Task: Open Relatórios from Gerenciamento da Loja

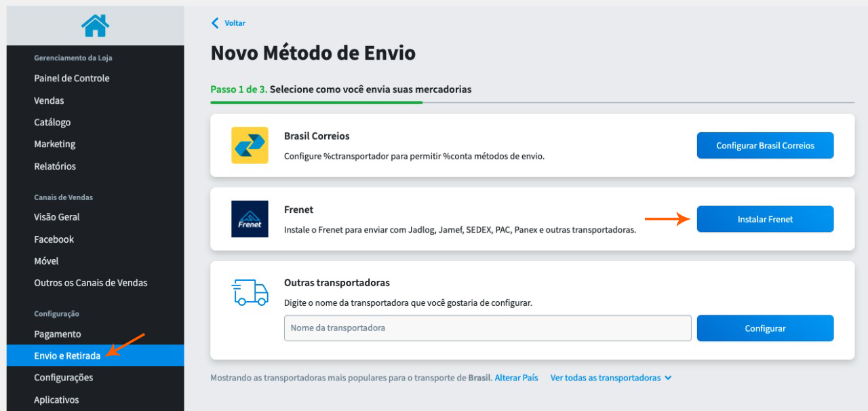Action: (x=54, y=166)
